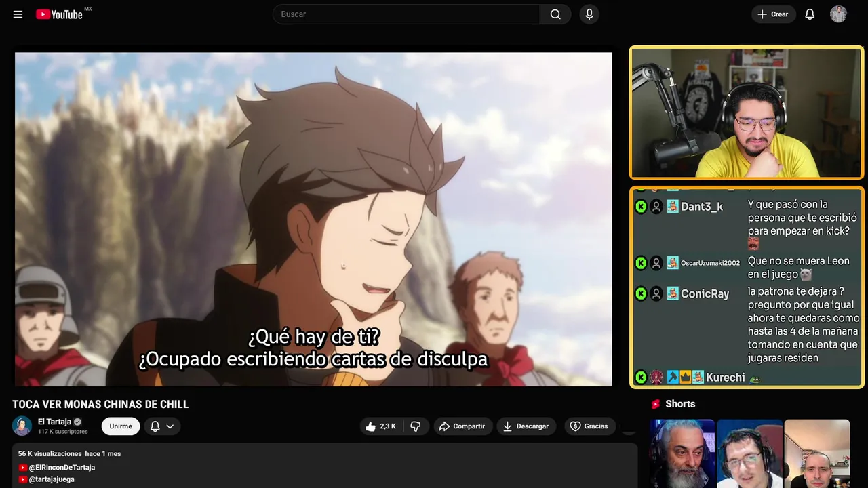Click the YouTube icon before @ElRinconDeTartaja
Screen dimensions: 868x488
point(23,468)
